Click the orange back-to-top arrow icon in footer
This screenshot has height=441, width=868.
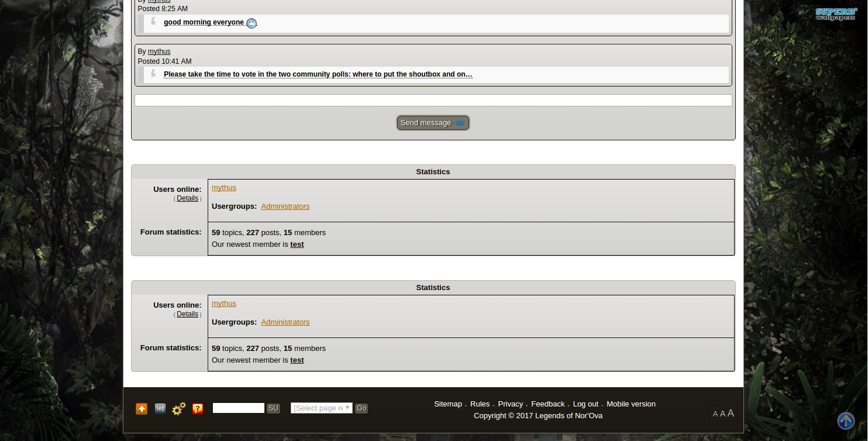pos(142,409)
